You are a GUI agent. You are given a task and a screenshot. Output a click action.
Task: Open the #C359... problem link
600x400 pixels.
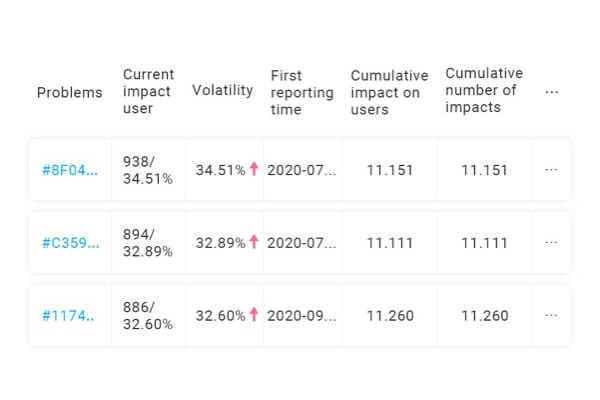(70, 243)
